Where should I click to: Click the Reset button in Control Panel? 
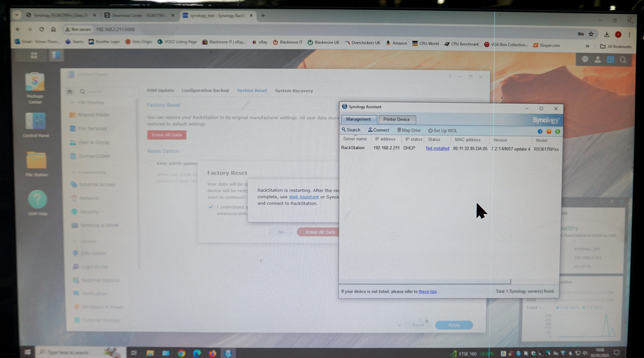[418, 325]
